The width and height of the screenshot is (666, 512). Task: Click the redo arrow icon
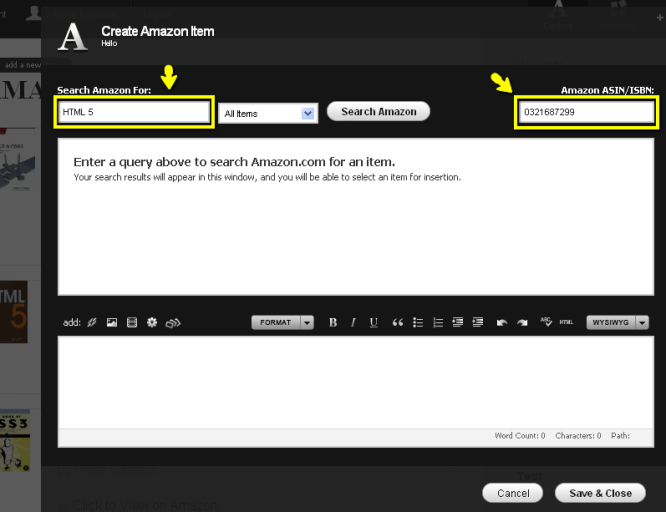[x=522, y=323]
